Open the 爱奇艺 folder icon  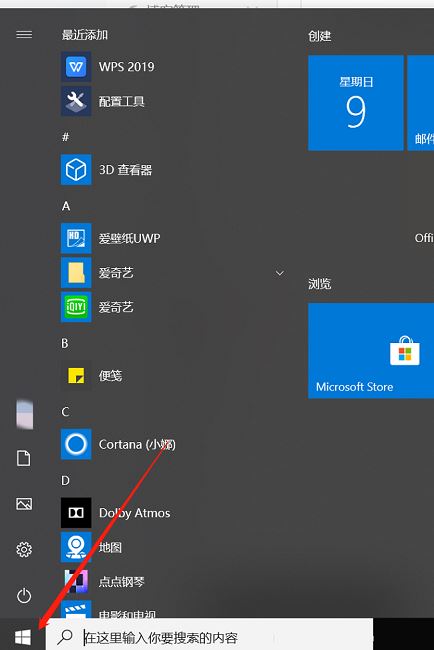[76, 272]
